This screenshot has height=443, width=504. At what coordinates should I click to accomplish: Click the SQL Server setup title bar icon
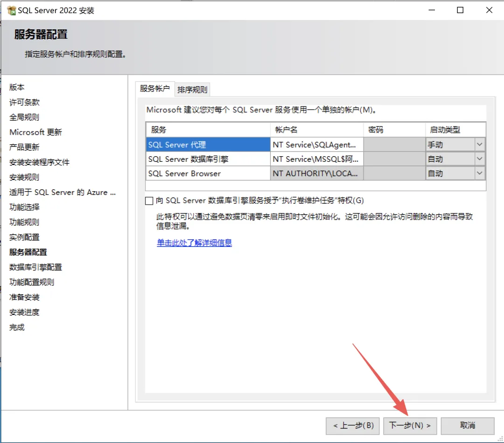[x=11, y=10]
